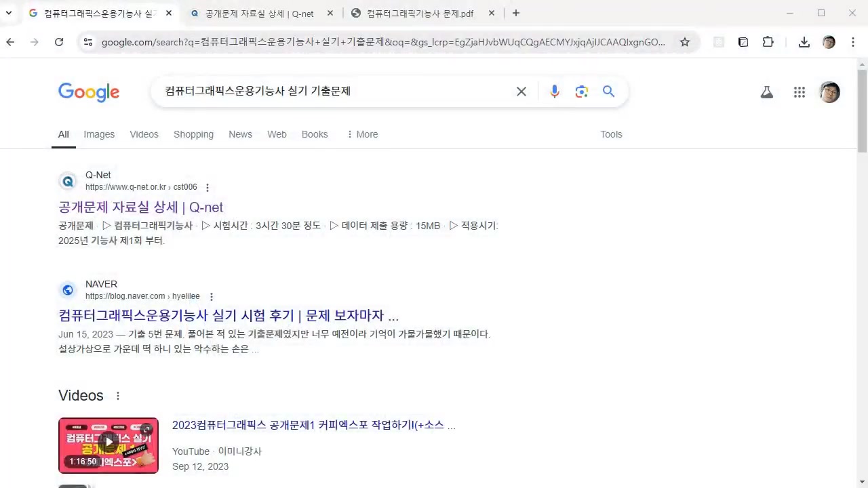868x488 pixels.
Task: Open the three-dot menu on the Q-Net result
Action: pos(208,187)
